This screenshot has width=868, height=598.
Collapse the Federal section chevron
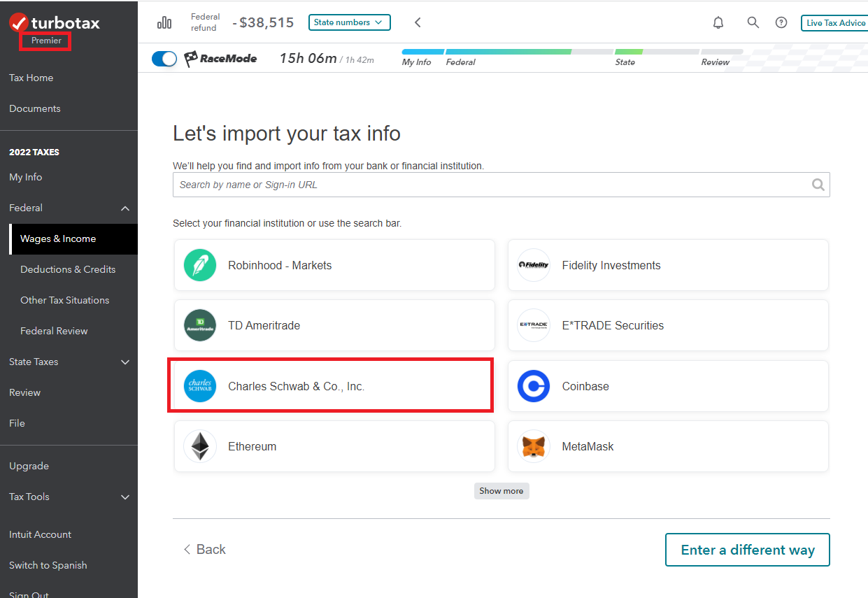point(125,208)
